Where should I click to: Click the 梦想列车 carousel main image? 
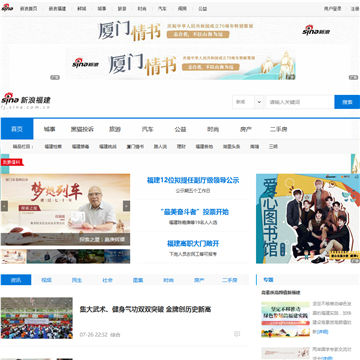[65, 210]
